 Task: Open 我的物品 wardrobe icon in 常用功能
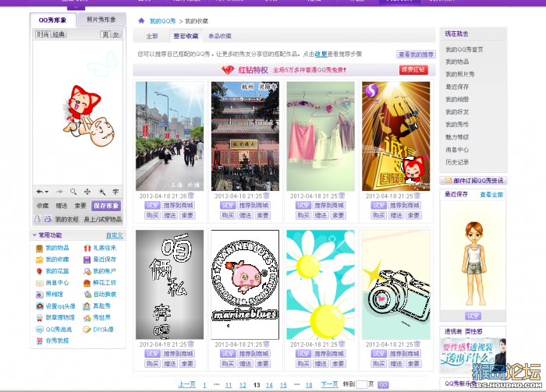click(39, 248)
